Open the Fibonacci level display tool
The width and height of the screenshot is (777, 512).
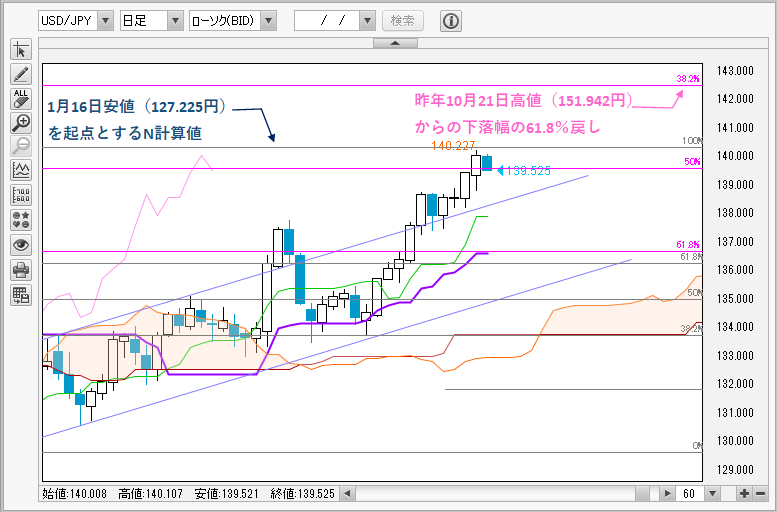21,196
